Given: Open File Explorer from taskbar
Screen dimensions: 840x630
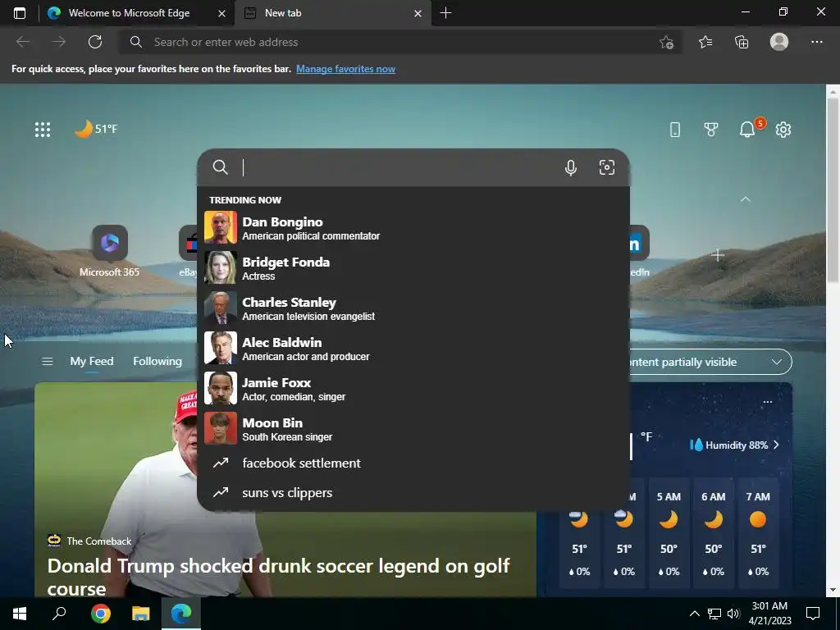Looking at the screenshot, I should point(141,614).
